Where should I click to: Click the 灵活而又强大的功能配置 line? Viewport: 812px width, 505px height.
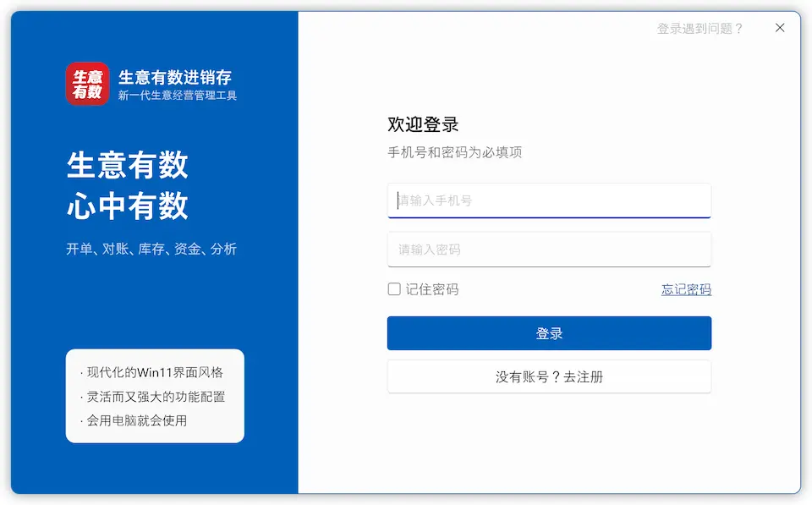pos(153,397)
